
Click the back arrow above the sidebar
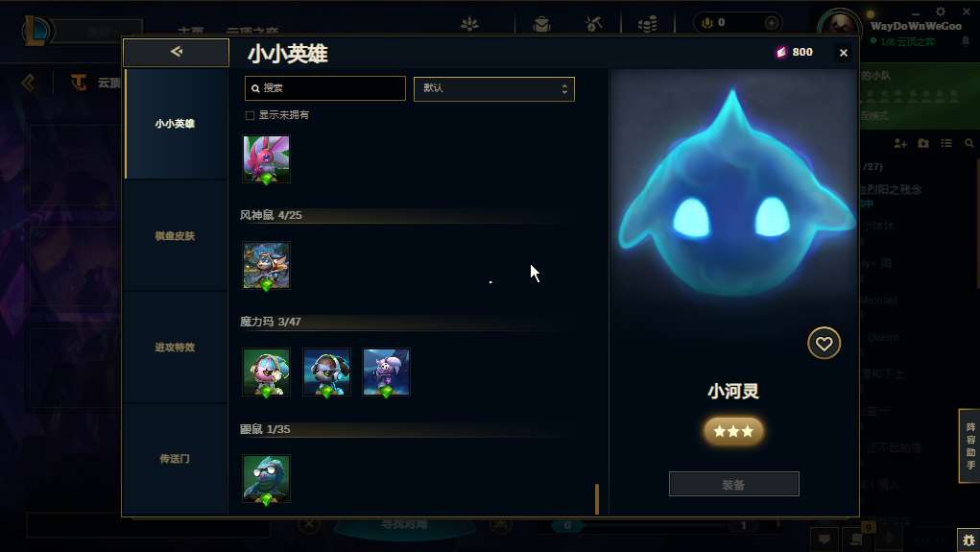177,52
